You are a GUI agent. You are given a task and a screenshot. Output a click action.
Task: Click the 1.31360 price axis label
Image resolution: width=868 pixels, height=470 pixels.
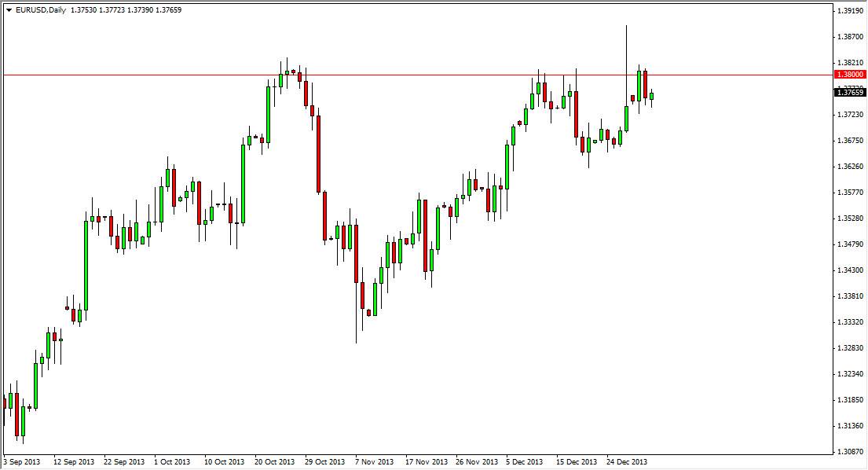[850, 426]
